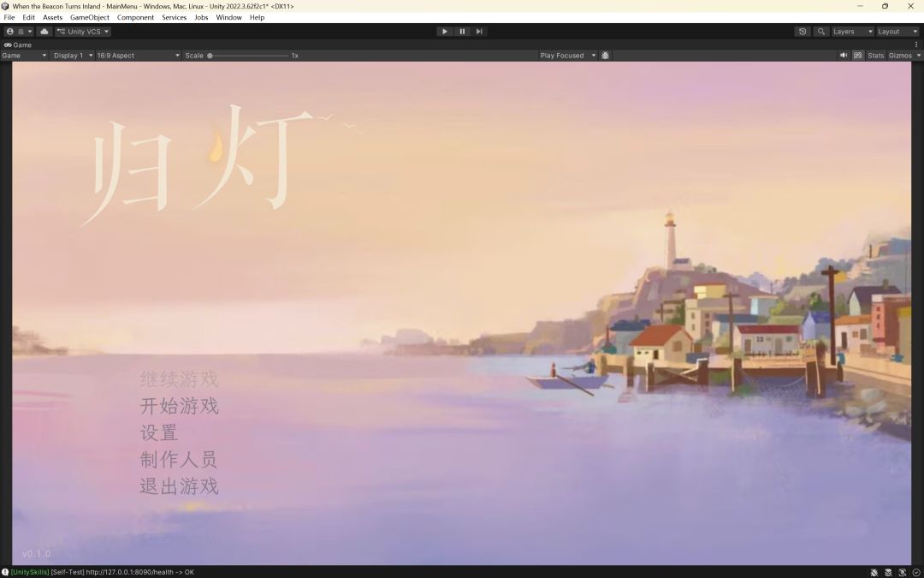Restore down the Unity editor window

tap(885, 6)
